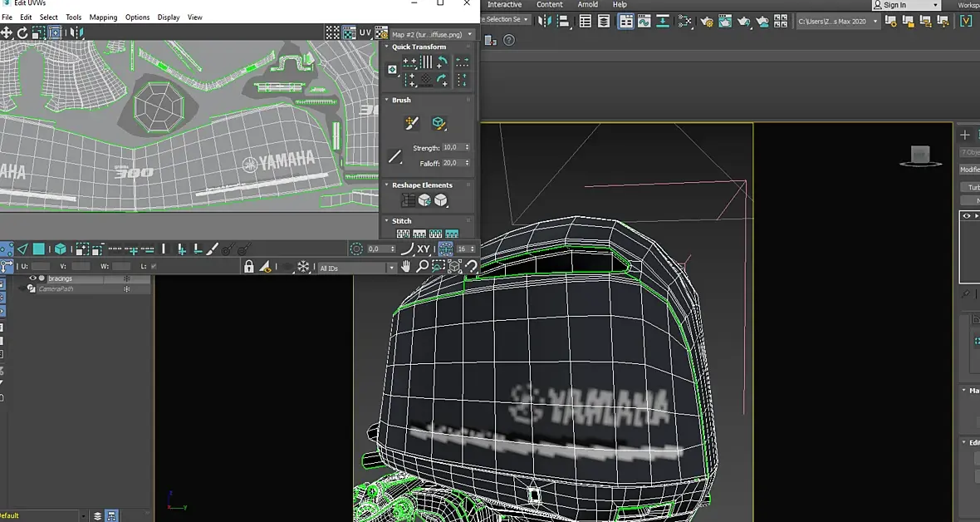The width and height of the screenshot is (980, 522).
Task: Click the Freeze selected snowflake icon
Action: click(x=303, y=268)
